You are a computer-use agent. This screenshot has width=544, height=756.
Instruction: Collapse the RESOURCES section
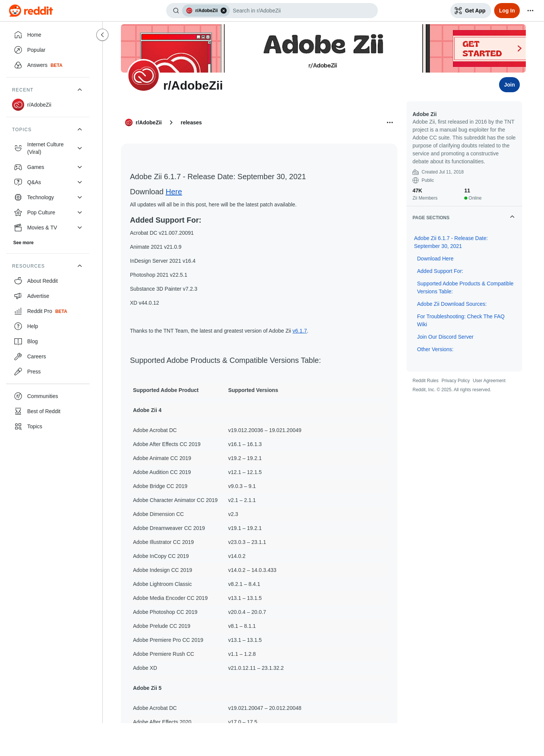point(80,266)
